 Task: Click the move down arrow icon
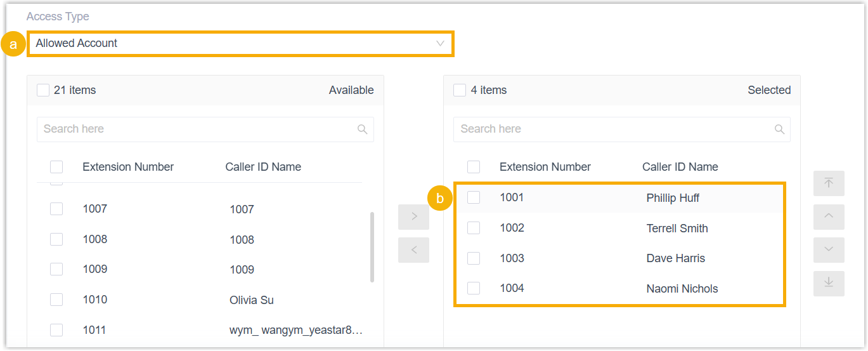click(829, 249)
